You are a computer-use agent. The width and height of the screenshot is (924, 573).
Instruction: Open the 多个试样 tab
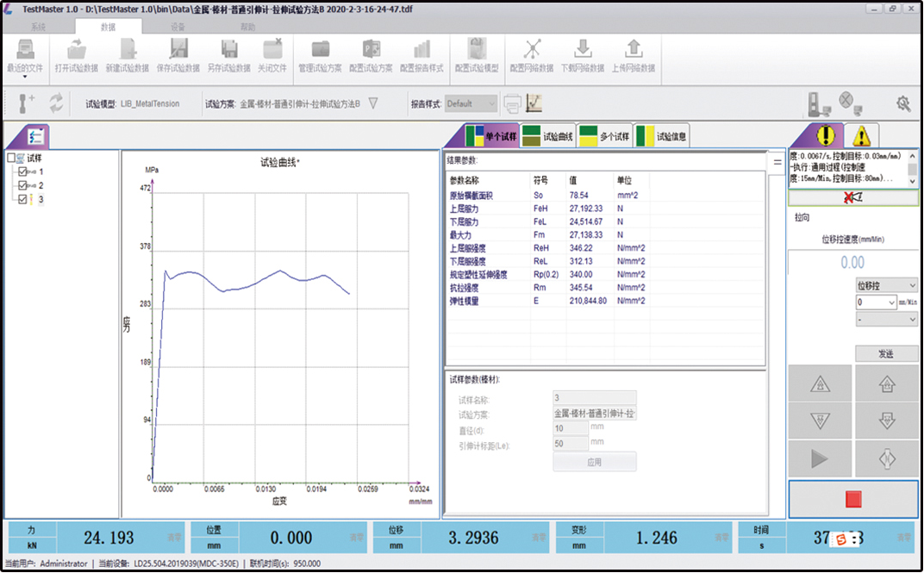tap(604, 136)
